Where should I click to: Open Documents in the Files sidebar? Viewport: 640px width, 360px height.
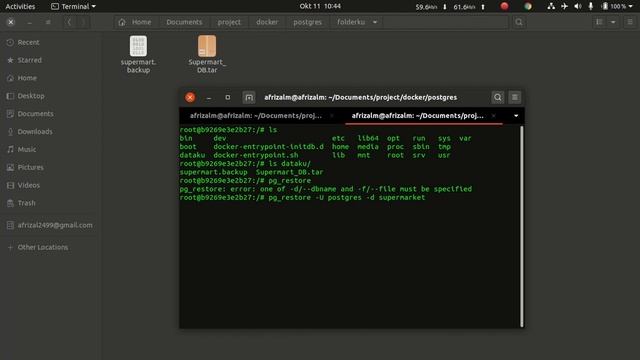tap(35, 114)
